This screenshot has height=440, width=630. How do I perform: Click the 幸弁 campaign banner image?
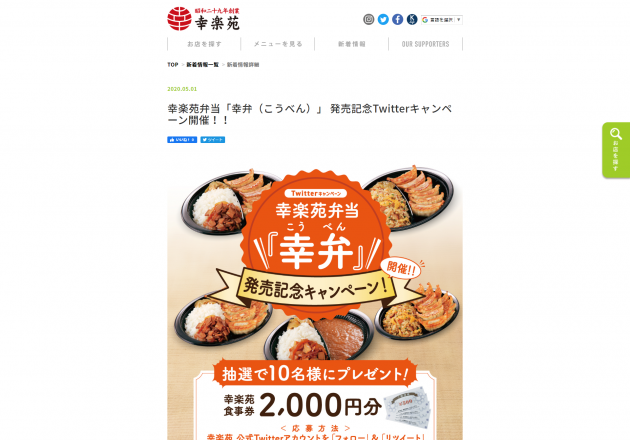(315, 299)
